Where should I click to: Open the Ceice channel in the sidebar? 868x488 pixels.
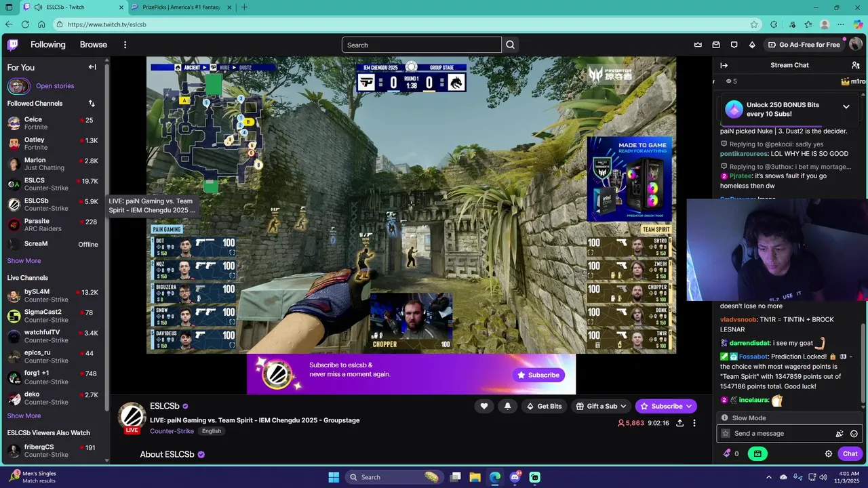[53, 123]
